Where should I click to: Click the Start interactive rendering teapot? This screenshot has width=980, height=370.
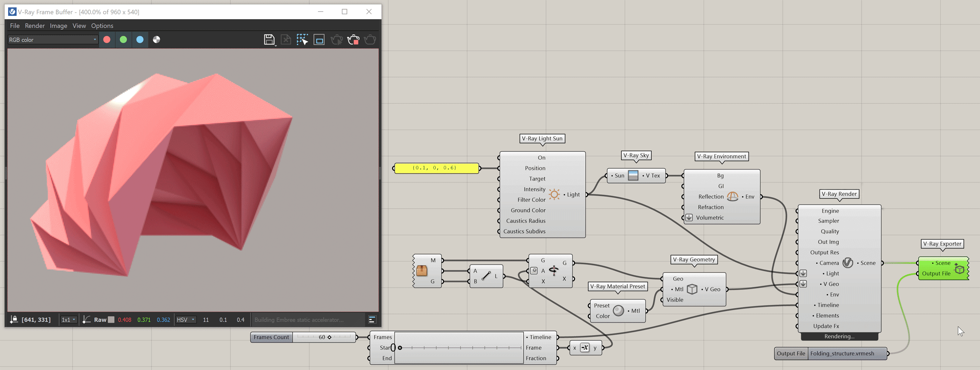point(337,40)
